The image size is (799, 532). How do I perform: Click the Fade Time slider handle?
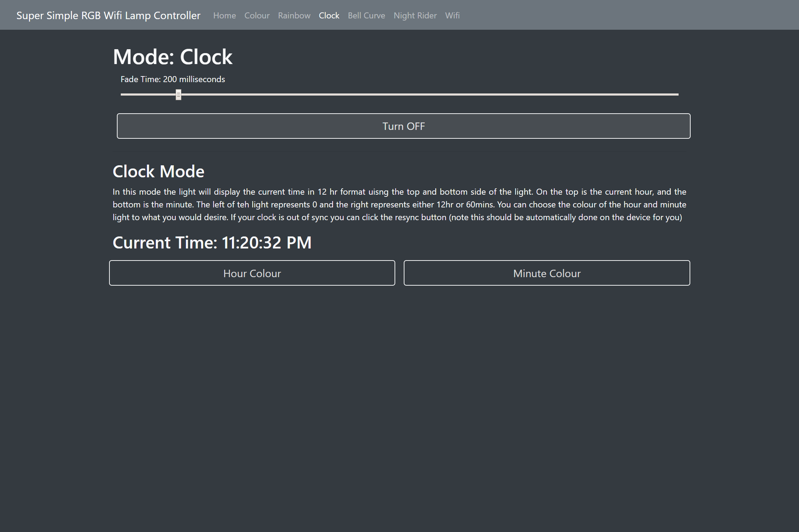pyautogui.click(x=178, y=94)
